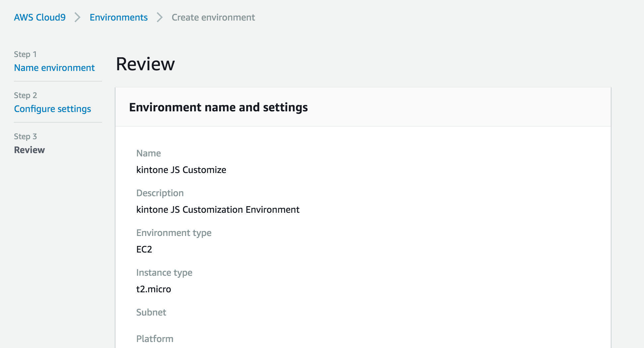This screenshot has height=348, width=644.
Task: Select Create environment in the breadcrumb trail
Action: pos(213,17)
